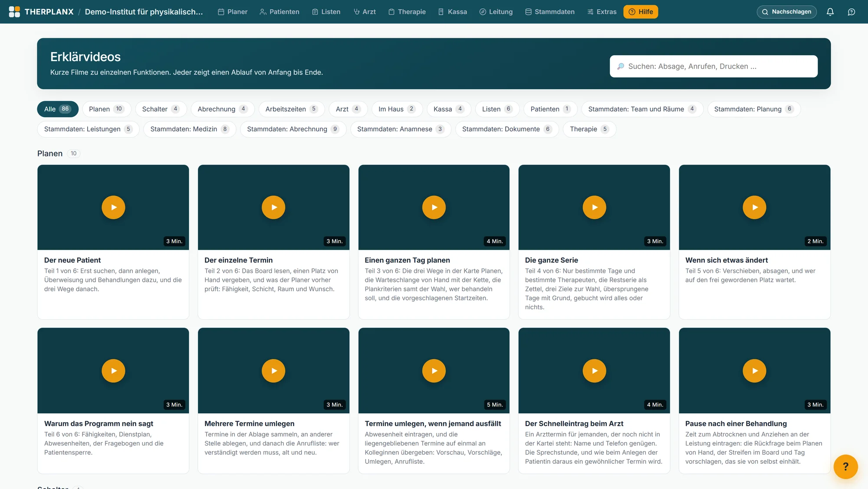Play the 'Warum das Programm nein sagt' video
This screenshot has height=489, width=868.
point(113,370)
